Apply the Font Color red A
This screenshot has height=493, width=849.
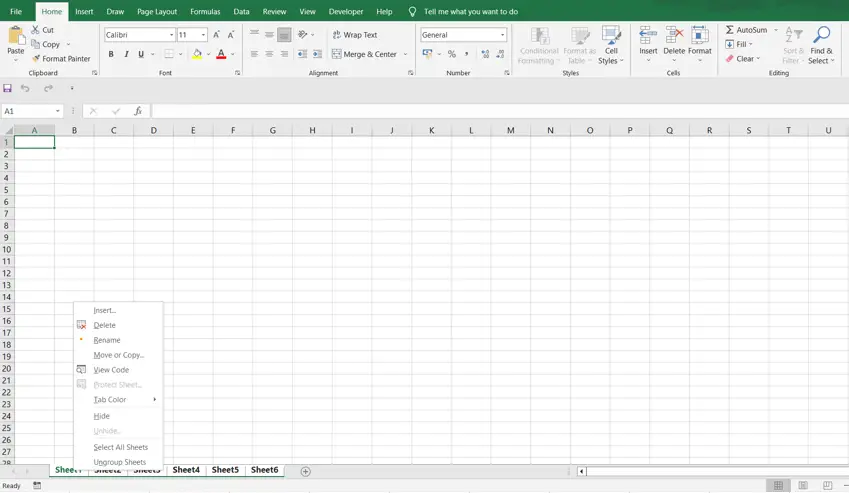point(221,54)
